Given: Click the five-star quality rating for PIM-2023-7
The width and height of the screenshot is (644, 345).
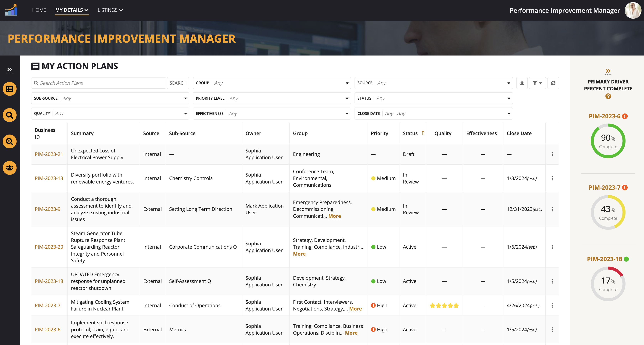Looking at the screenshot, I should tap(444, 305).
